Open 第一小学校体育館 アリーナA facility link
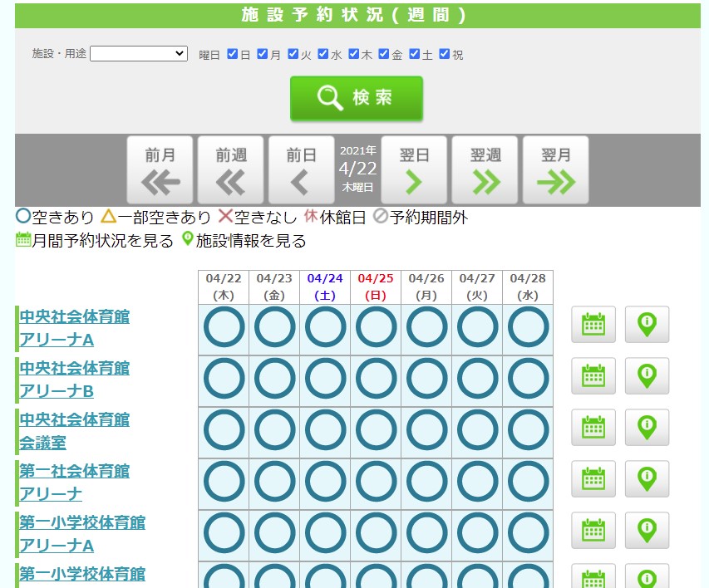Image resolution: width=709 pixels, height=588 pixels. (x=81, y=533)
